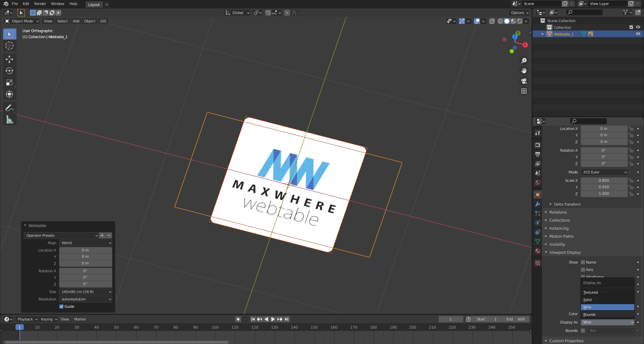
Task: Open the Particles properties tab
Action: (x=538, y=213)
